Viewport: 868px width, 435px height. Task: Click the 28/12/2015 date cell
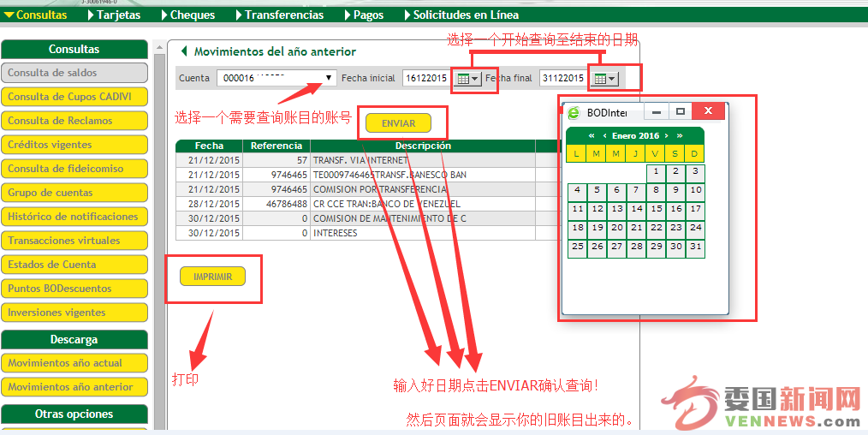pyautogui.click(x=209, y=204)
